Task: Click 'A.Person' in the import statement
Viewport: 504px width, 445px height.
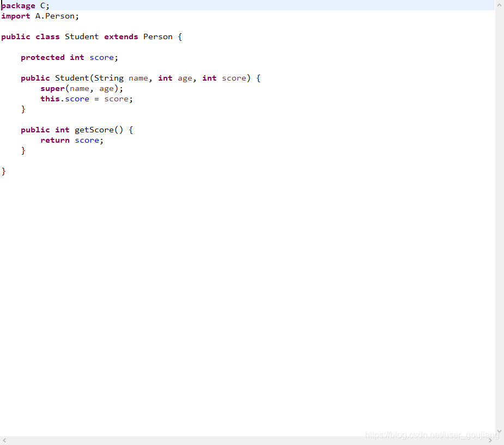Action: (54, 16)
